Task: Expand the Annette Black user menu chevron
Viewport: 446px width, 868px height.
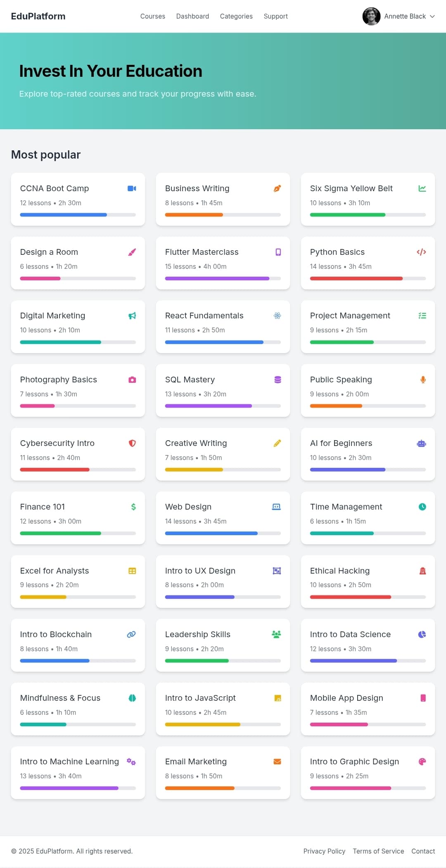Action: coord(432,17)
